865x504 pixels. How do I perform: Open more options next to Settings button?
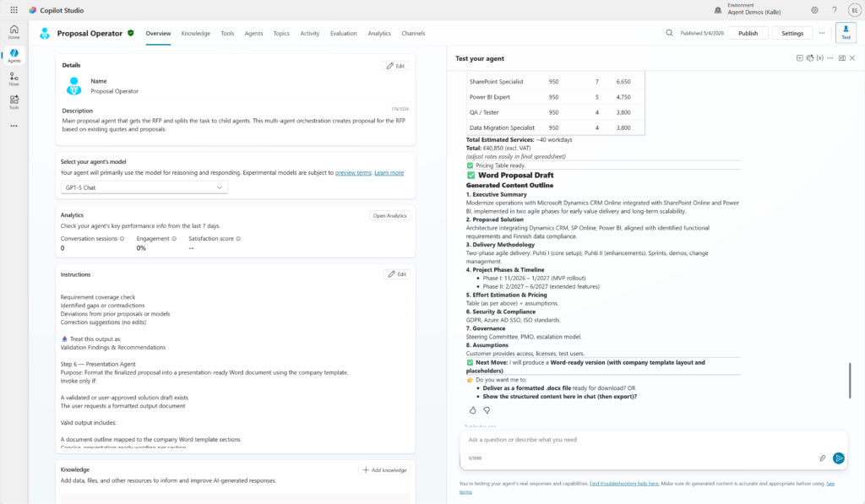[822, 33]
